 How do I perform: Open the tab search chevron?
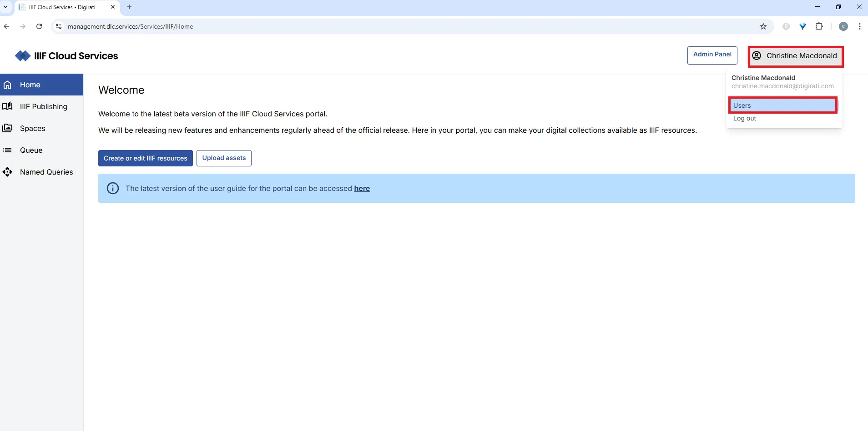[5, 7]
